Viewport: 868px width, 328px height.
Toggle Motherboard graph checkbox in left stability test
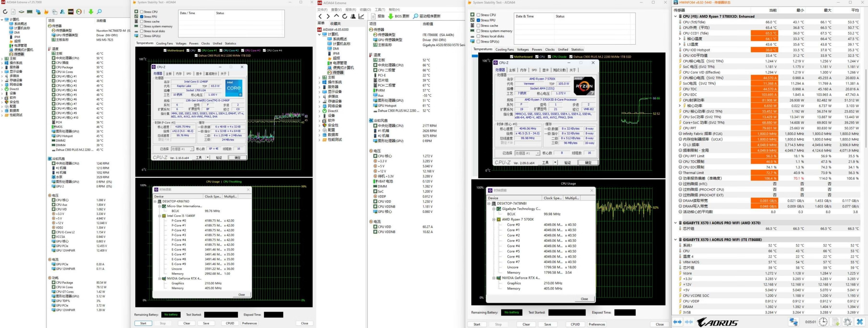tap(165, 51)
